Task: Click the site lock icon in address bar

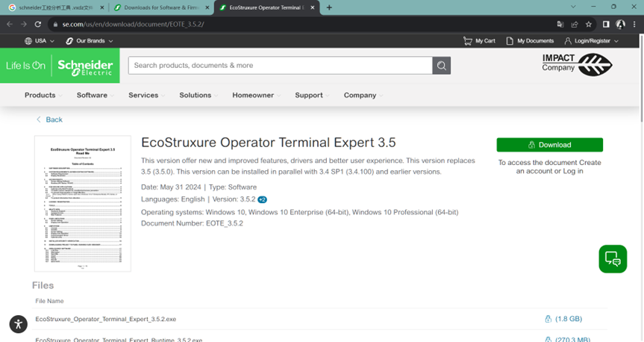Action: [55, 24]
